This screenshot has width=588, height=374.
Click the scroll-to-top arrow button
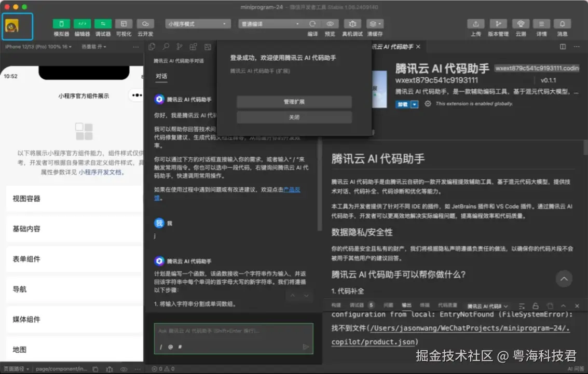point(564,279)
